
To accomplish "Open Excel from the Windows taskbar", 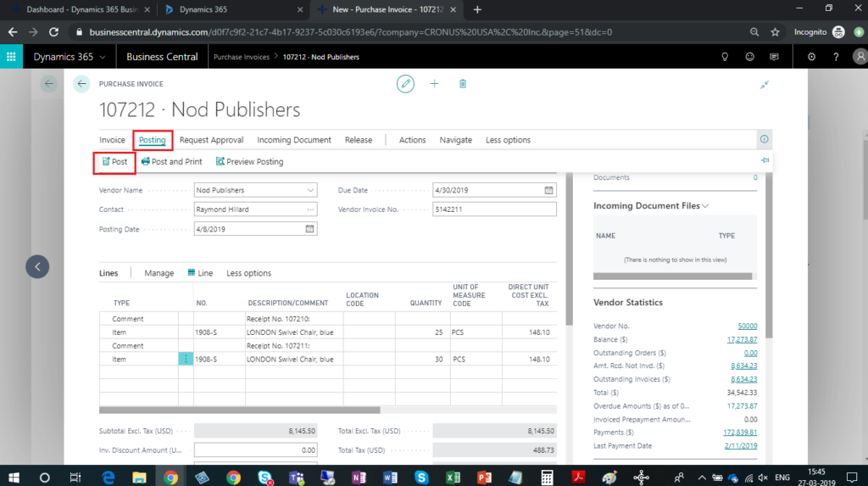I will (x=452, y=477).
